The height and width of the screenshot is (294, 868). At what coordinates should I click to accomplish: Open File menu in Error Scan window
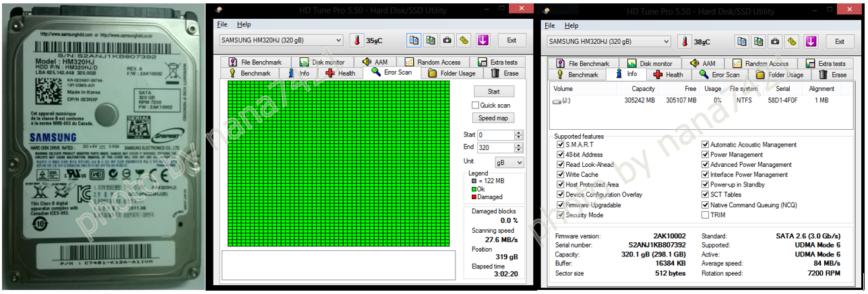[x=223, y=25]
